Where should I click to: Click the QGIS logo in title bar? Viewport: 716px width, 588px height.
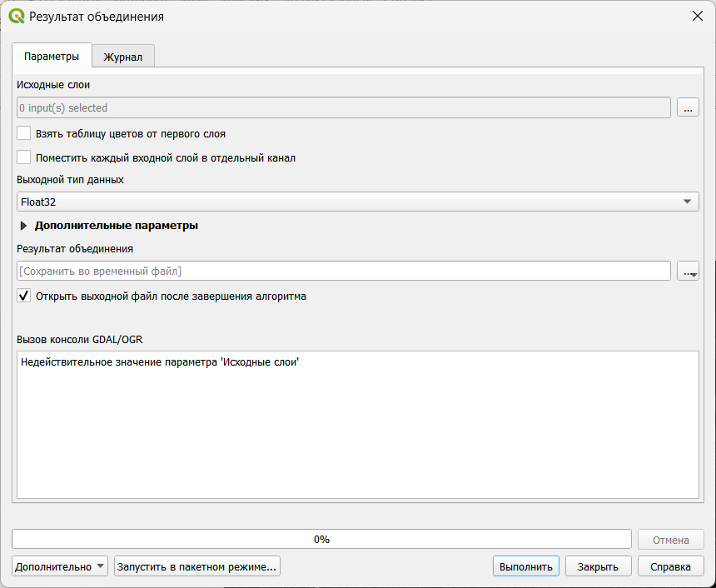pos(17,16)
